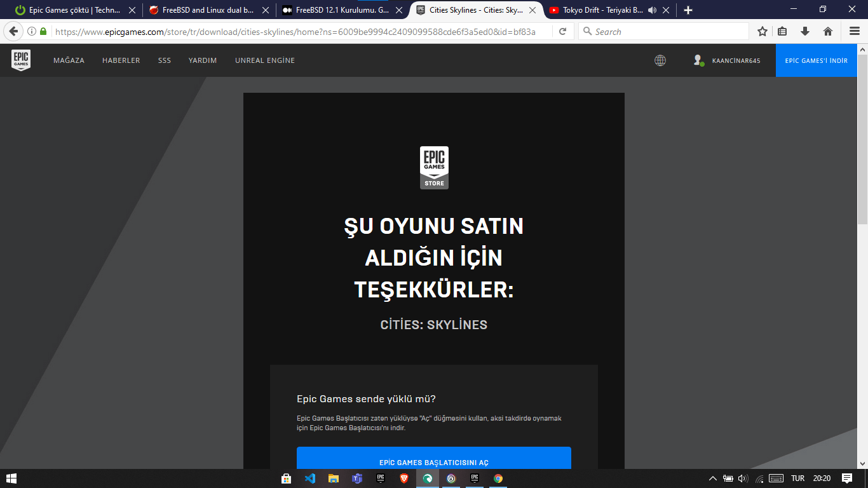The image size is (868, 488).
Task: Open the SSS page
Action: (165, 60)
